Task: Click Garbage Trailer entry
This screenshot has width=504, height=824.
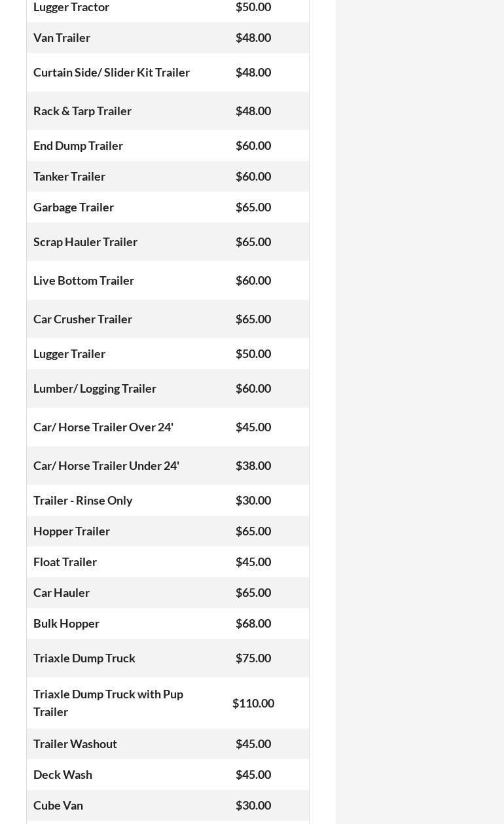Action: point(73,207)
